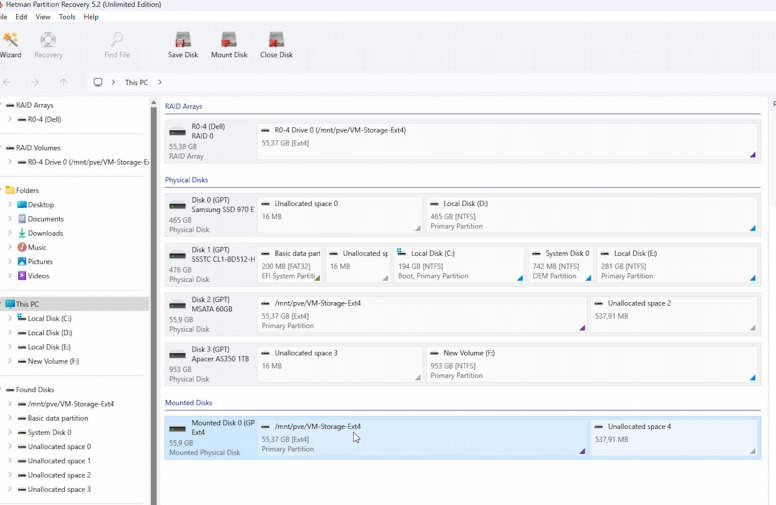Go up one level arrow
Image resolution: width=776 pixels, height=505 pixels.
coord(63,82)
